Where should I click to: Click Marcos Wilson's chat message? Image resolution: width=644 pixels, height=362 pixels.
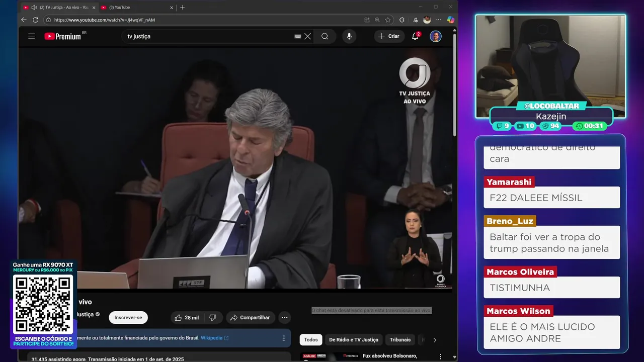pyautogui.click(x=552, y=332)
